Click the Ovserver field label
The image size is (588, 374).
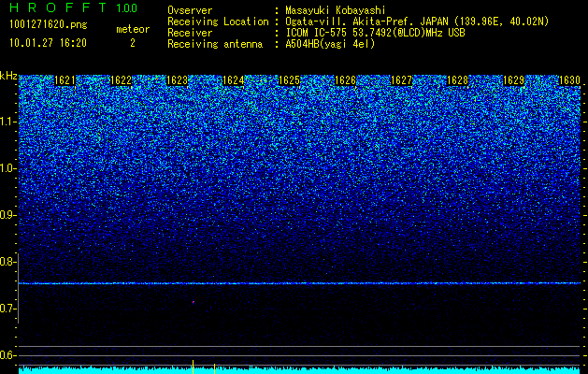pyautogui.click(x=190, y=10)
